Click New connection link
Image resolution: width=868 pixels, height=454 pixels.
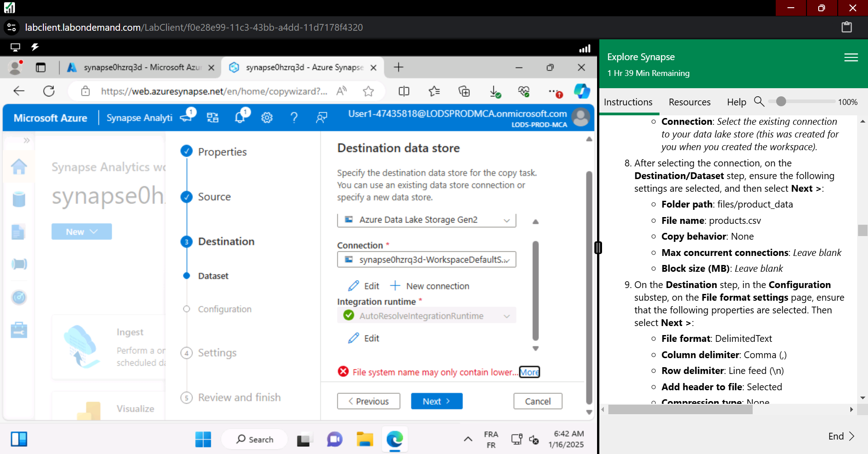430,286
